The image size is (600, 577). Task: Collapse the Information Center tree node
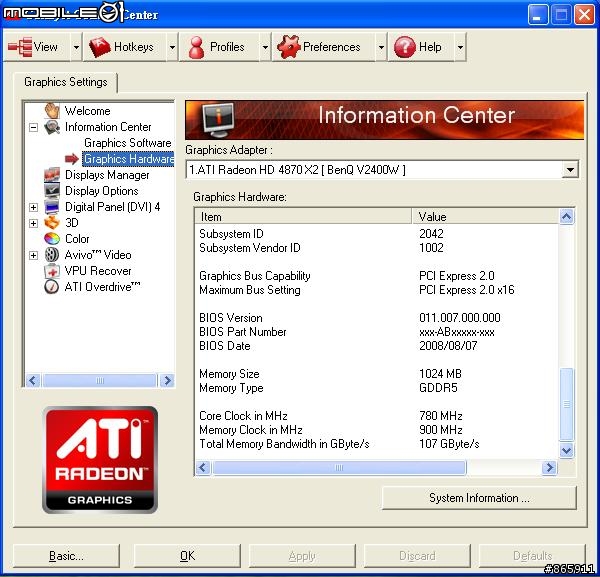coord(34,127)
